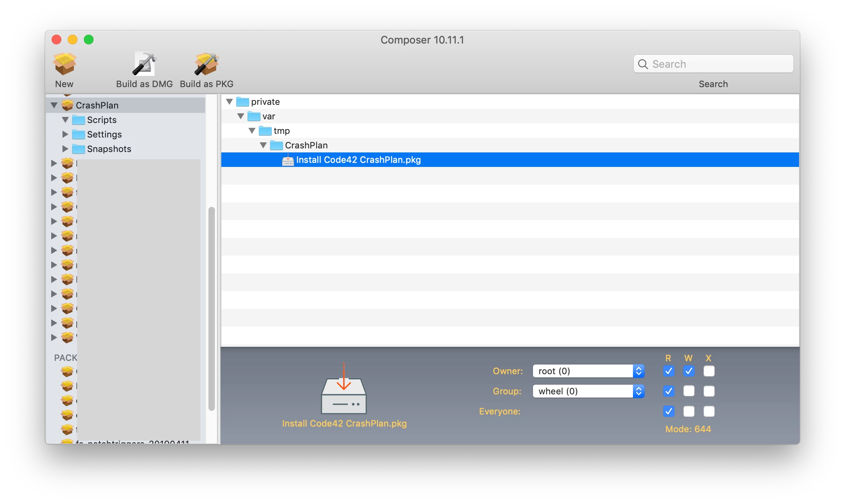The height and width of the screenshot is (504, 845).
Task: Click the tmp folder icon
Action: point(265,131)
